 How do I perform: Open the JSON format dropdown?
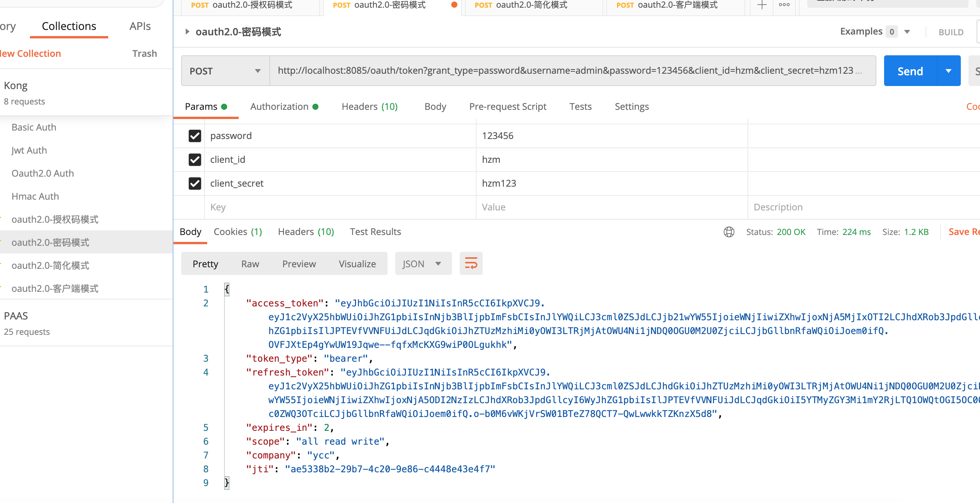pos(423,264)
